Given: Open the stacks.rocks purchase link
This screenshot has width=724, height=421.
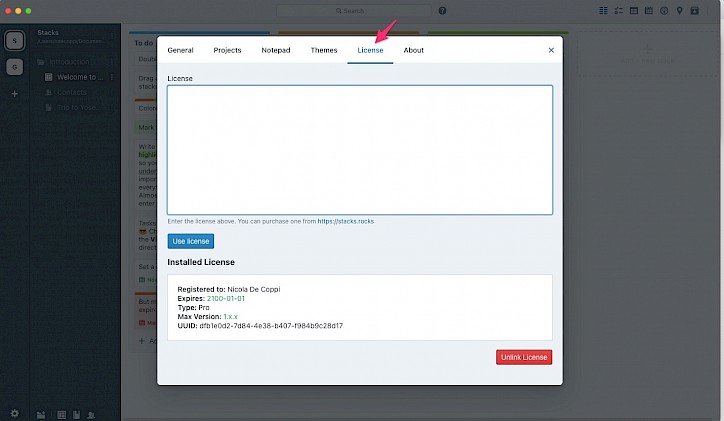Looking at the screenshot, I should 346,221.
